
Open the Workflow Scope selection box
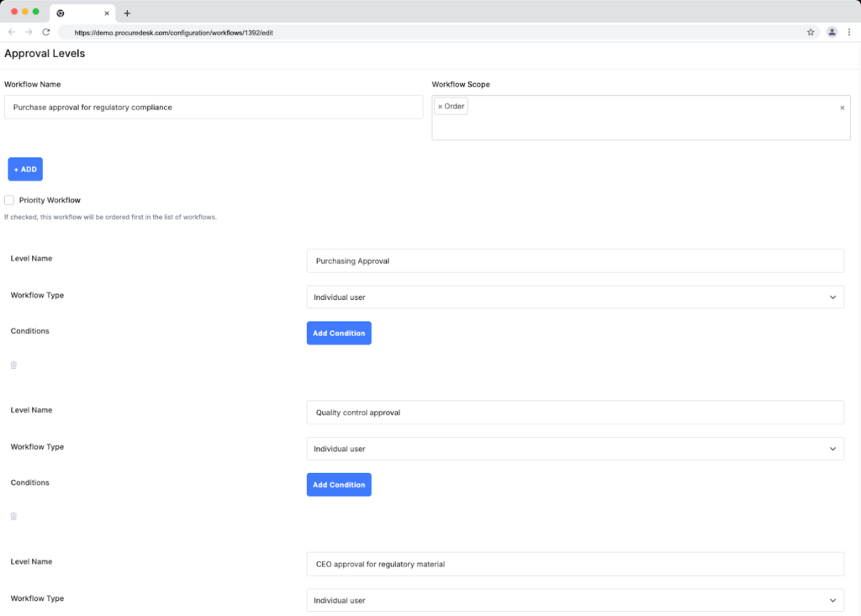click(641, 118)
